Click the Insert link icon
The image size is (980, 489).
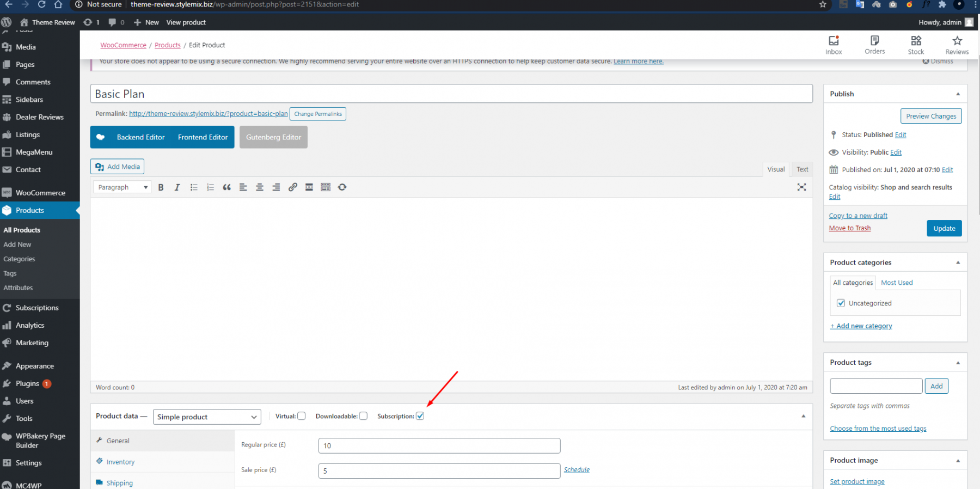pos(293,187)
